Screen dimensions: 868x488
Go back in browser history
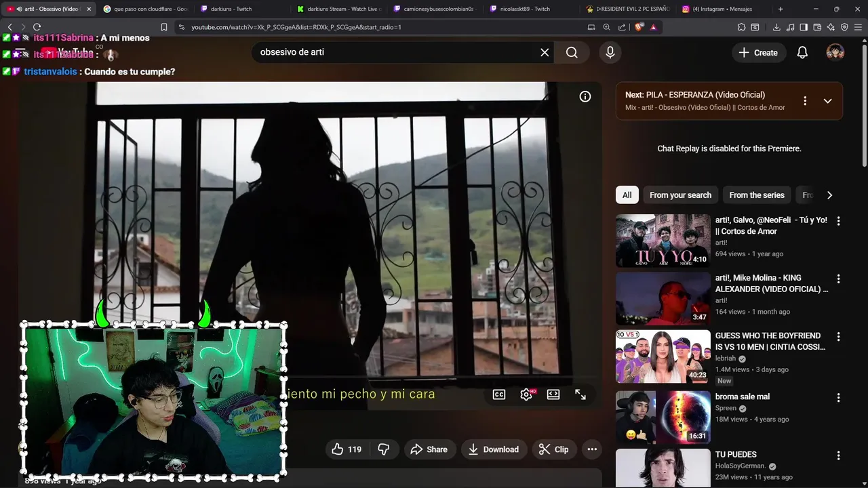coord(9,27)
